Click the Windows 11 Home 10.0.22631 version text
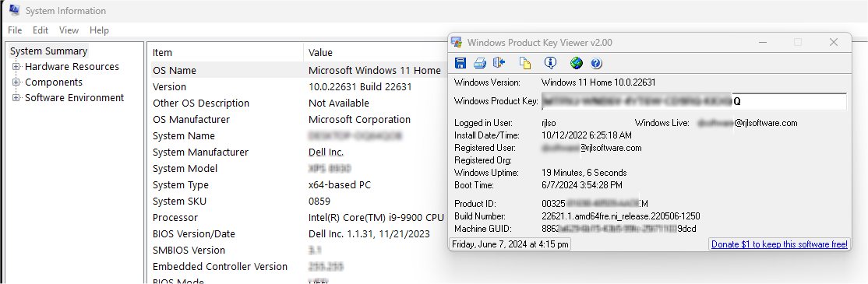Screen dimensions: 868x284 [x=598, y=82]
